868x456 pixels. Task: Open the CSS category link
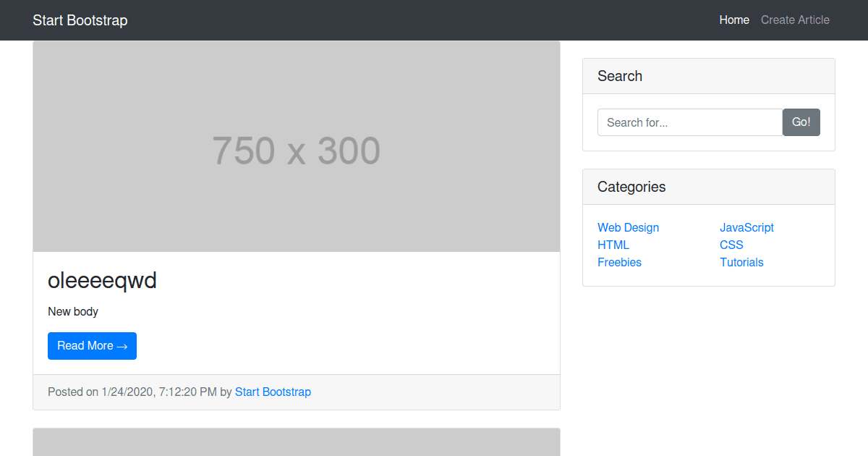tap(731, 245)
